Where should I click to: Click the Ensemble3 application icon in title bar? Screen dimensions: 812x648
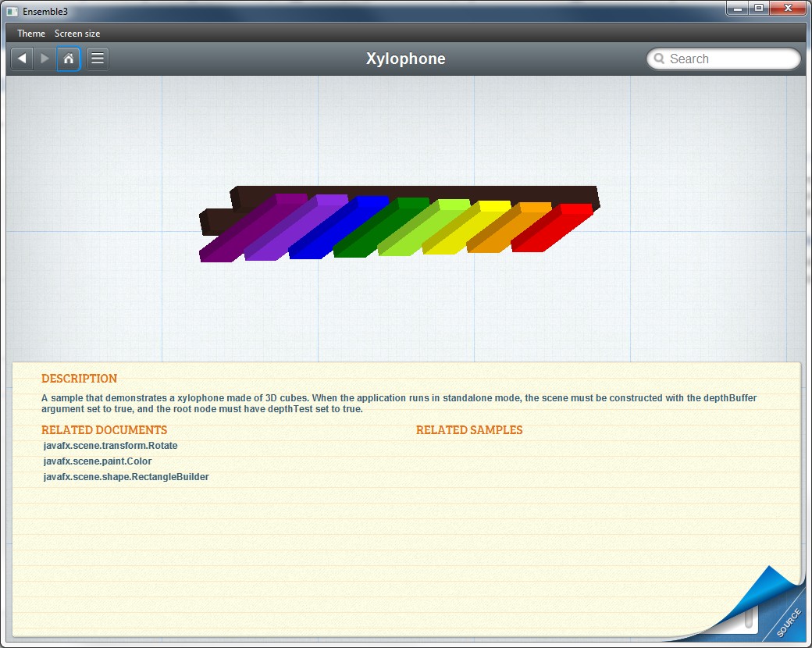(x=12, y=11)
